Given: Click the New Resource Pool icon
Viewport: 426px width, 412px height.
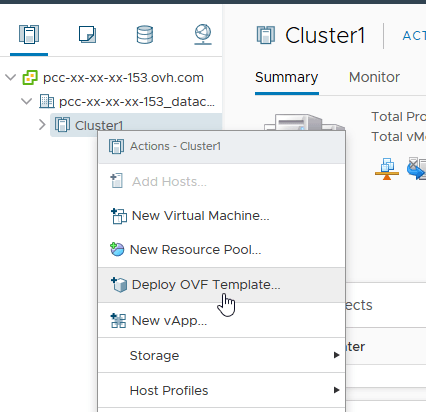Looking at the screenshot, I should click(117, 249).
